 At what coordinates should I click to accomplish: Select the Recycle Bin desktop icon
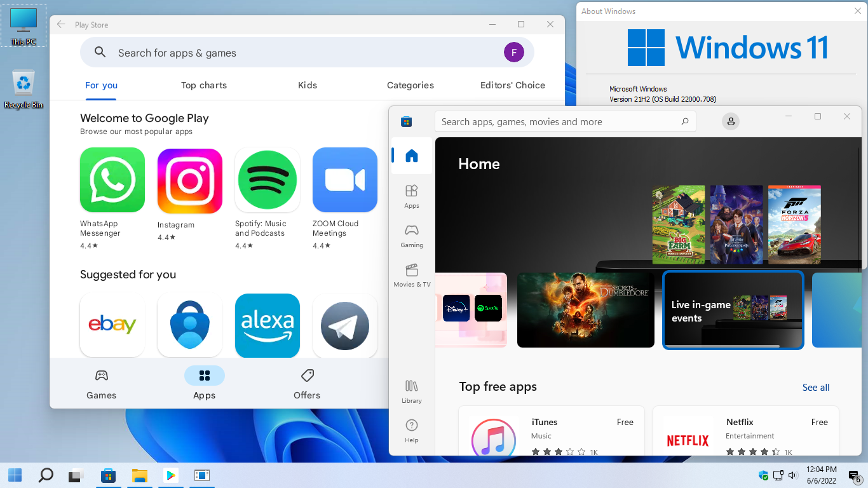pyautogui.click(x=24, y=89)
